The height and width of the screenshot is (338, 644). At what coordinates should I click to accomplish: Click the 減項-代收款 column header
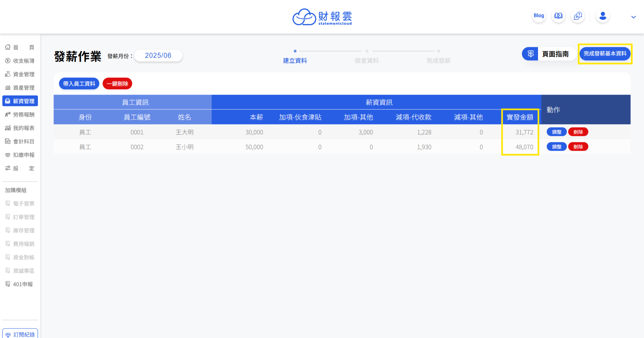pyautogui.click(x=414, y=117)
